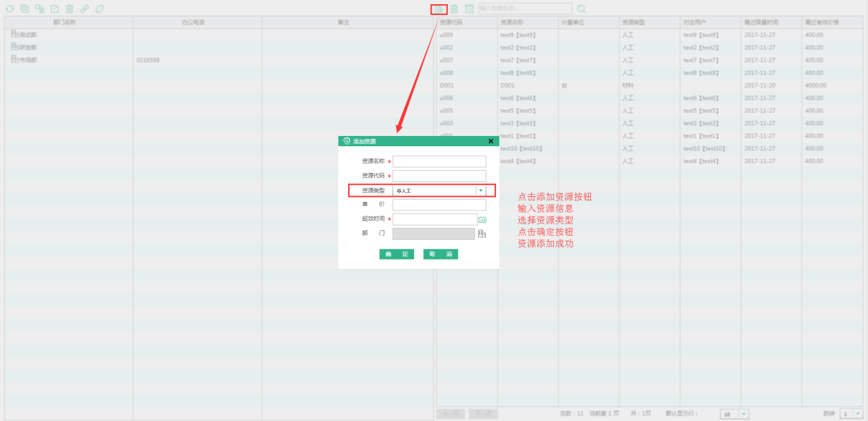This screenshot has width=868, height=421.
Task: Open the 默认显示行 rows dropdown
Action: [x=743, y=413]
